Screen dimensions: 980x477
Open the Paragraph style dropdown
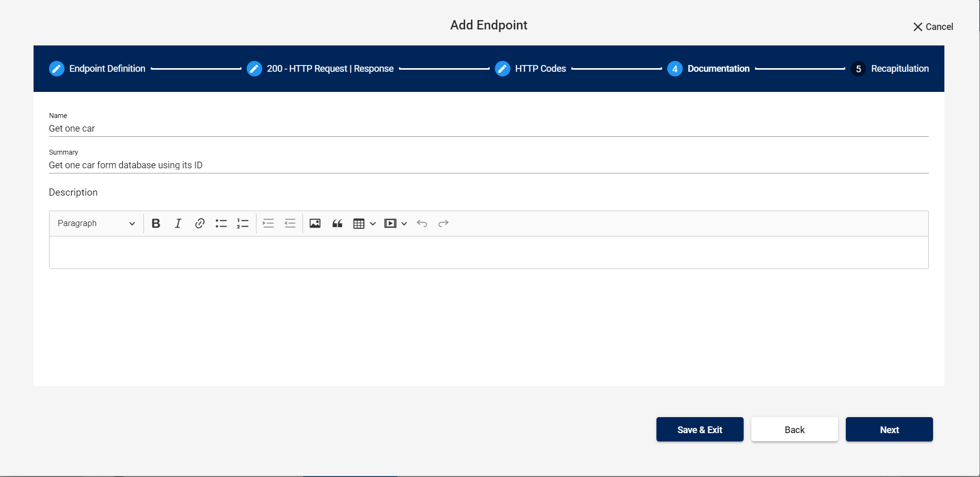point(96,224)
